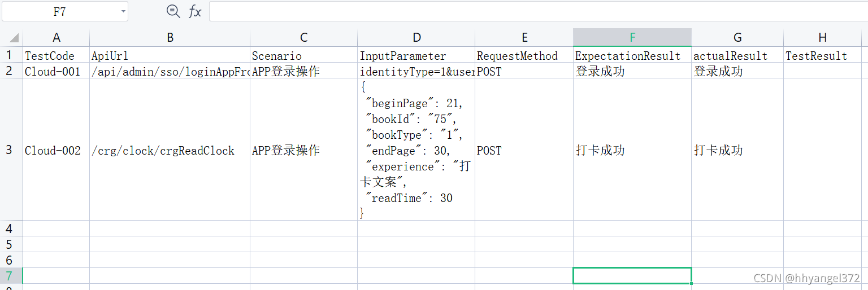Select the JSON InputParameter cell in row 3
Screen dimensions: 868x290
[x=416, y=150]
